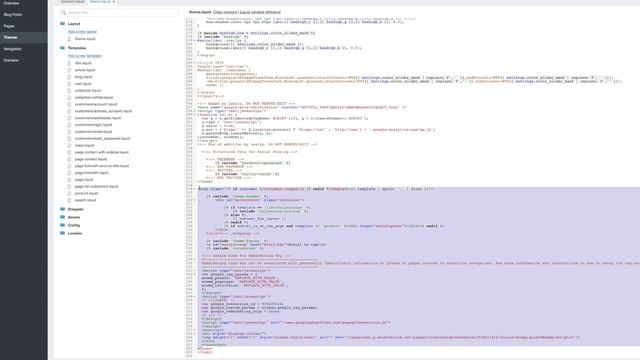The image size is (640, 360).
Task: Open the dropdown arrow on the theme.liquid tab
Action: click(x=114, y=2)
